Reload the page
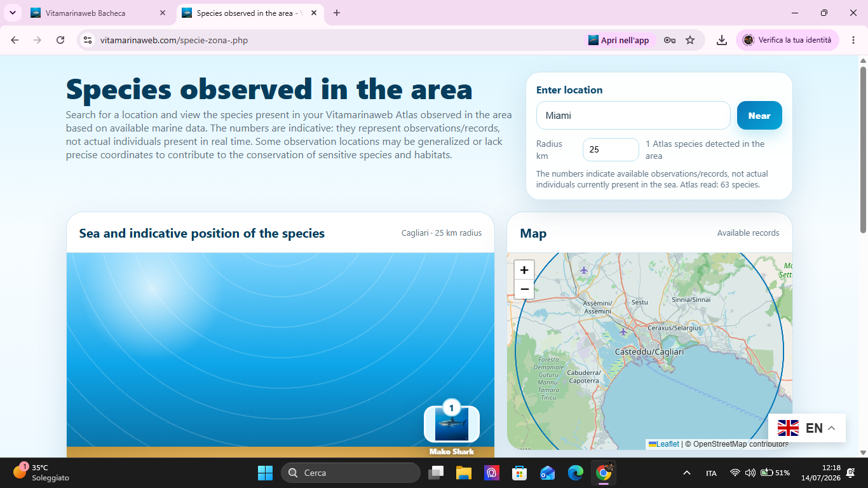Viewport: 868px width, 488px height. coord(60,40)
